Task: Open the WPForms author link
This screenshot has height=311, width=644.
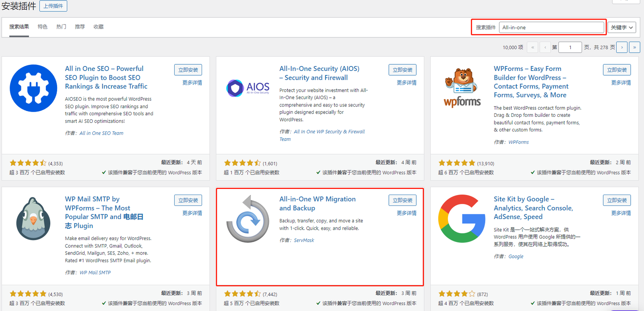Action: point(518,142)
